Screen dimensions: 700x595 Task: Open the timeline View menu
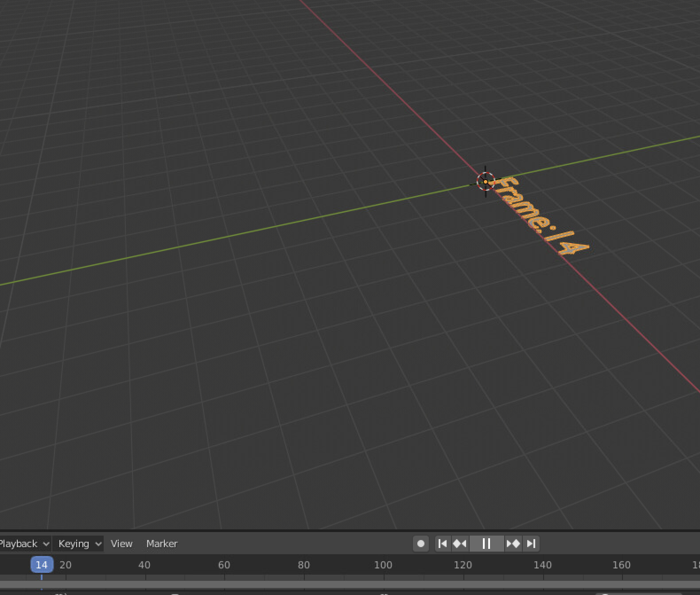tap(121, 544)
